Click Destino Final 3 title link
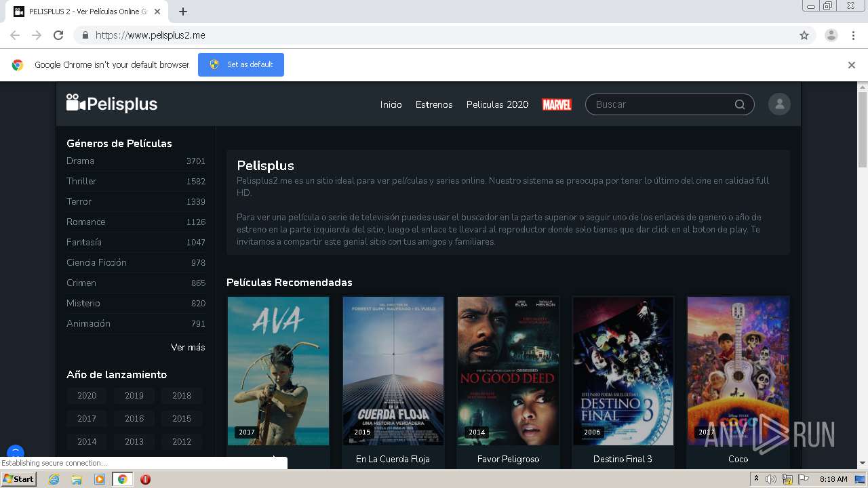 click(623, 459)
